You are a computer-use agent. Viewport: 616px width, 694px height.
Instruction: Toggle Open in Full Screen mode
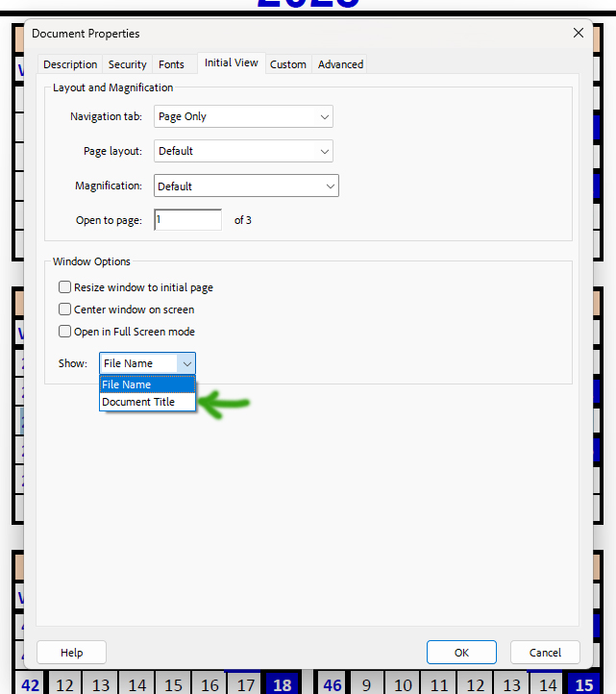click(x=64, y=331)
